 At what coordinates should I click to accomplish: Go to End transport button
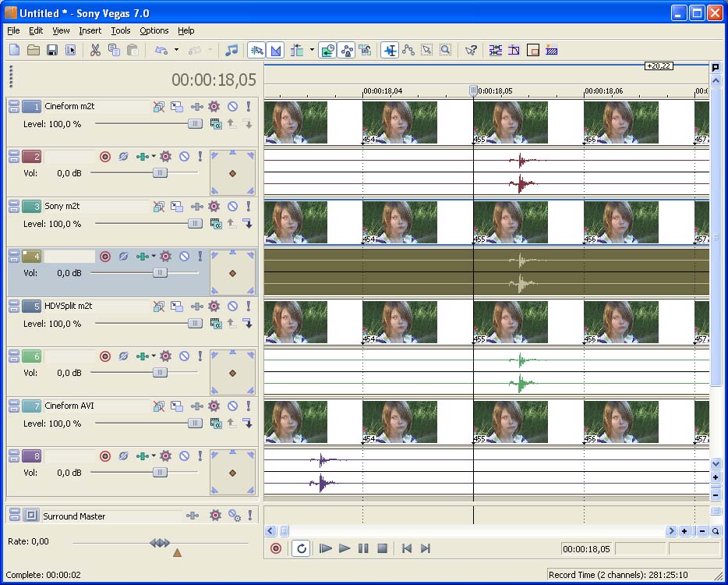(426, 549)
